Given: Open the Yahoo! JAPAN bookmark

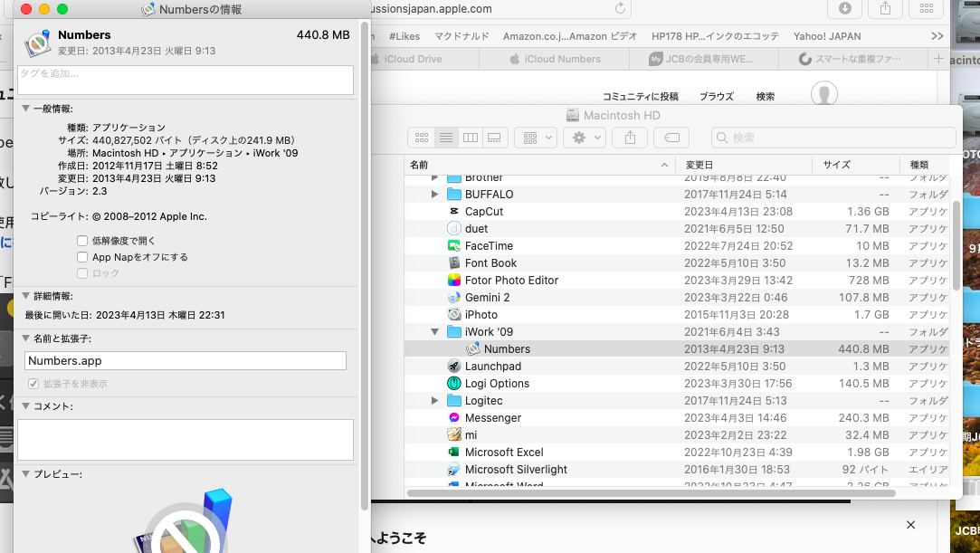Looking at the screenshot, I should (827, 36).
